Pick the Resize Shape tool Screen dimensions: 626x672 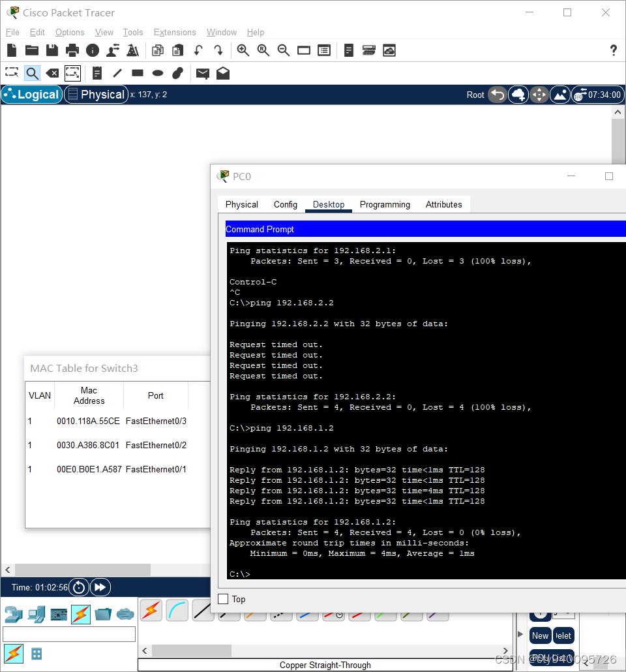click(x=72, y=73)
